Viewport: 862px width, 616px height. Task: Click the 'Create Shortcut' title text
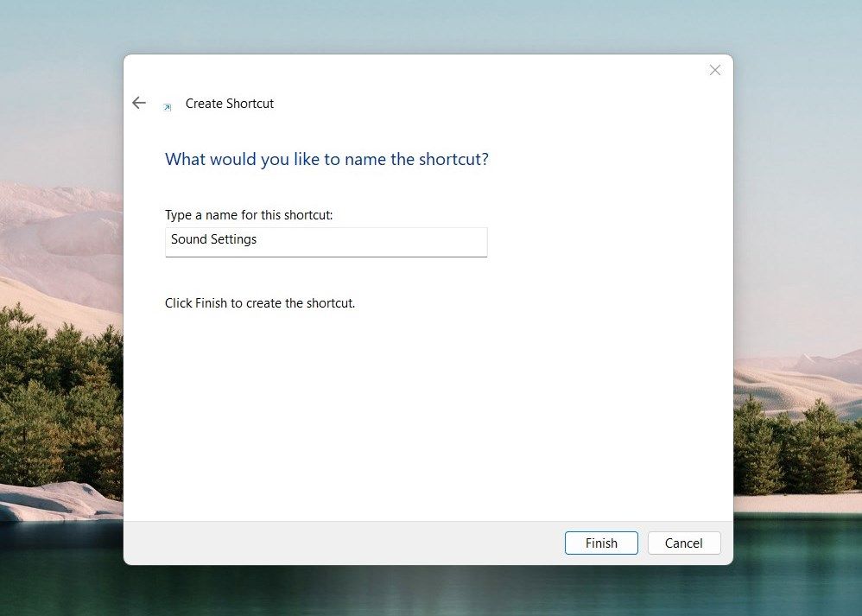tap(229, 104)
